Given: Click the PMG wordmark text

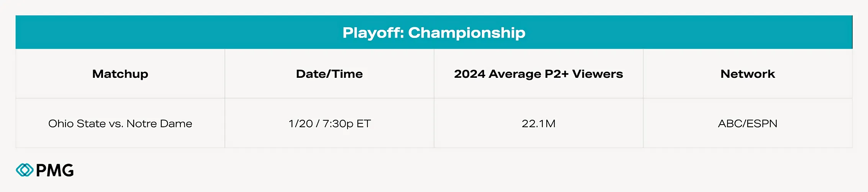Looking at the screenshot, I should click(55, 171).
